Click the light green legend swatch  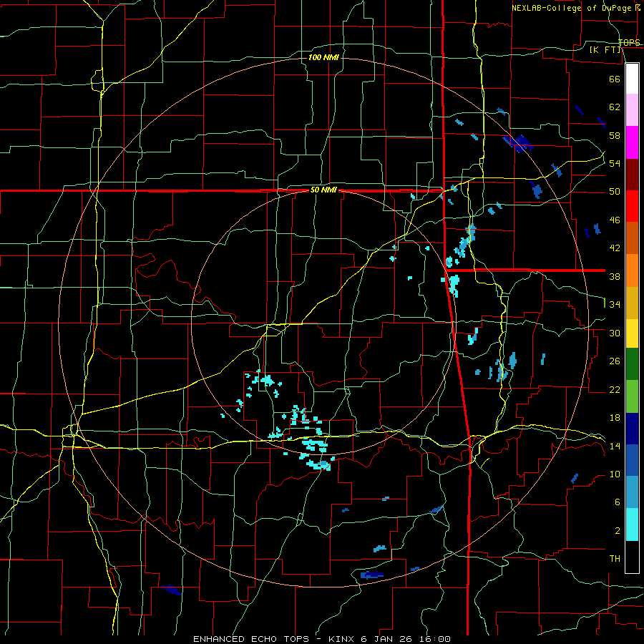click(x=632, y=396)
